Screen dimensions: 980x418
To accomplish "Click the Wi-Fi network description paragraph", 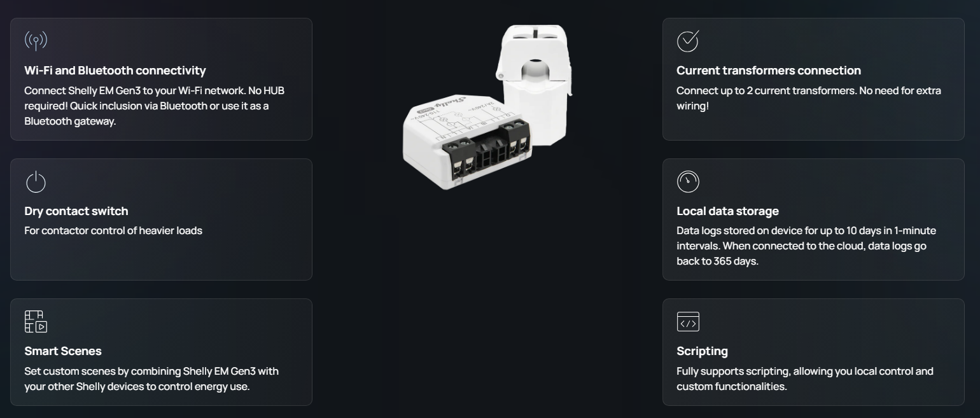I will coord(154,106).
